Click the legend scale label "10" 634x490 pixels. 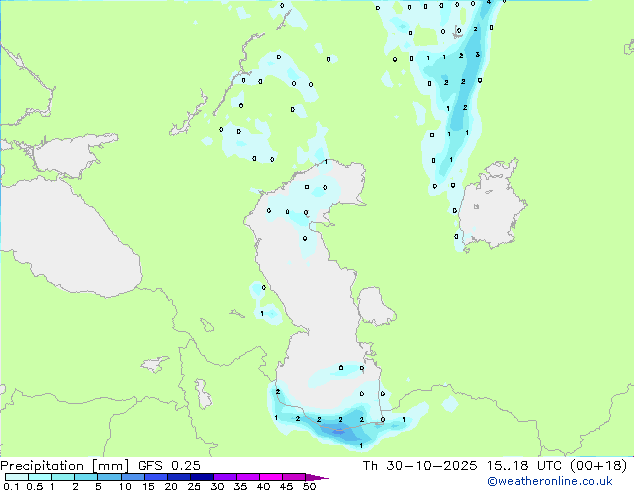125,486
